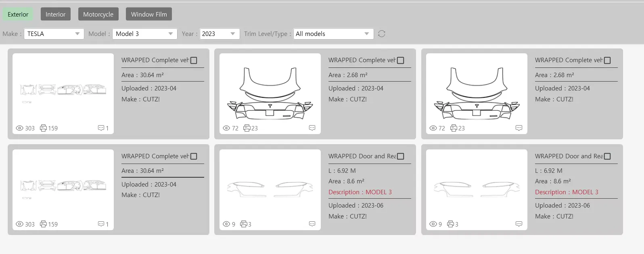
Task: Click the top-right card title WRAPPED Complete veh
Action: pyautogui.click(x=569, y=60)
